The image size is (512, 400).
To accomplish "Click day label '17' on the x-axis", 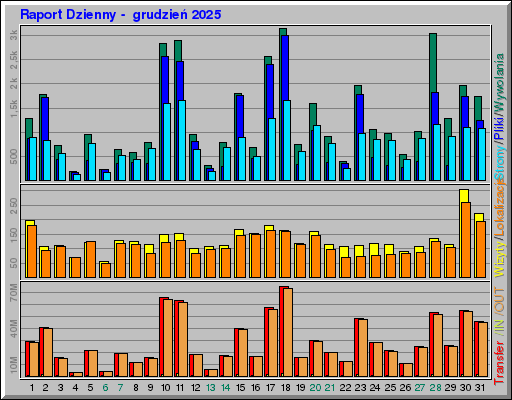I will pos(271,388).
